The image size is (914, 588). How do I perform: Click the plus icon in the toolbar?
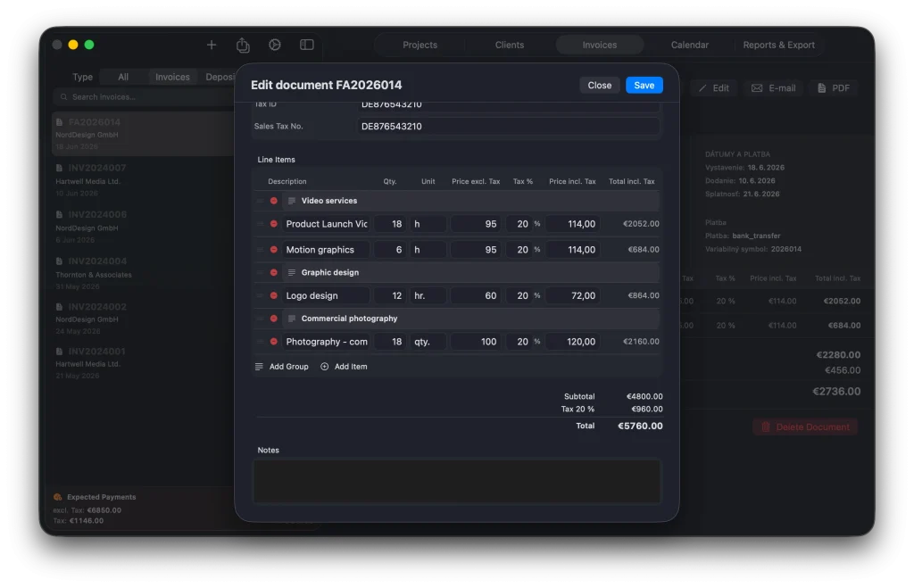(212, 45)
